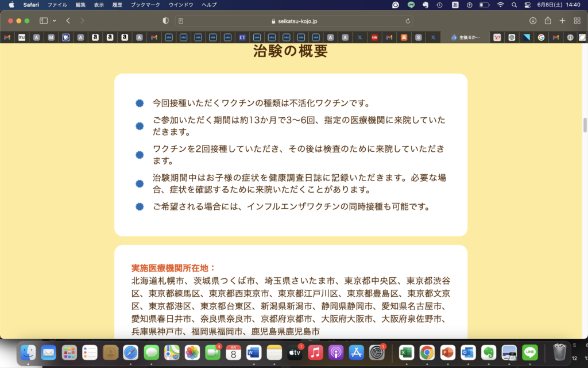This screenshot has width=588, height=368.
Task: Click the seikatsu-kojo.jp address bar
Action: pyautogui.click(x=294, y=21)
